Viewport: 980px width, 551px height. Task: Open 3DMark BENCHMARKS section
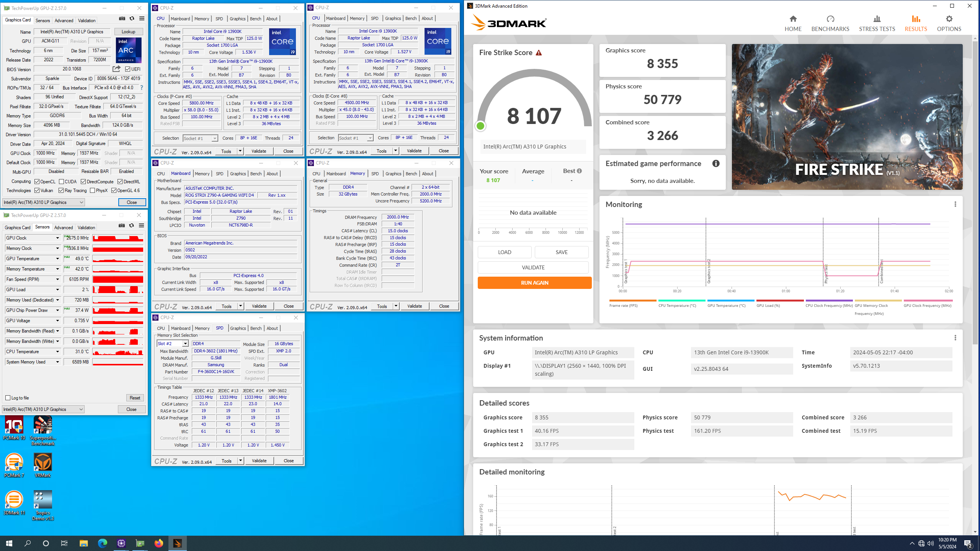tap(830, 23)
